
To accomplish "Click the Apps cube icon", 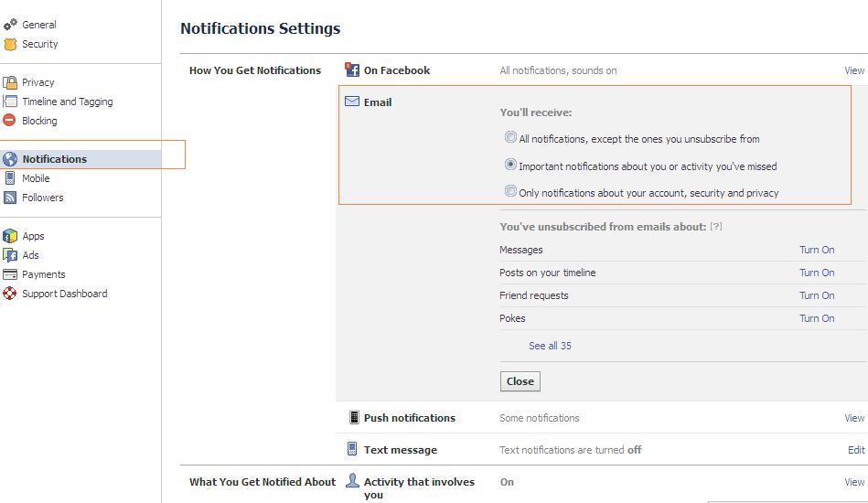I will click(x=10, y=236).
